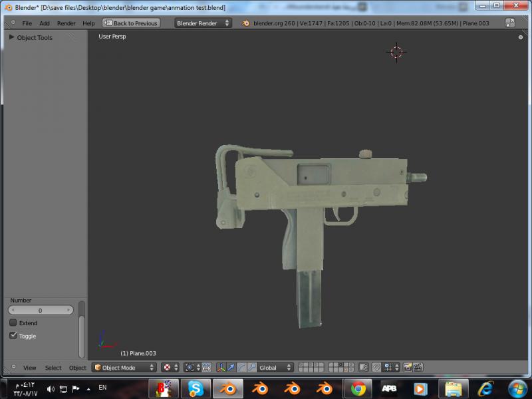Open the File menu
The image size is (532, 399).
point(27,23)
